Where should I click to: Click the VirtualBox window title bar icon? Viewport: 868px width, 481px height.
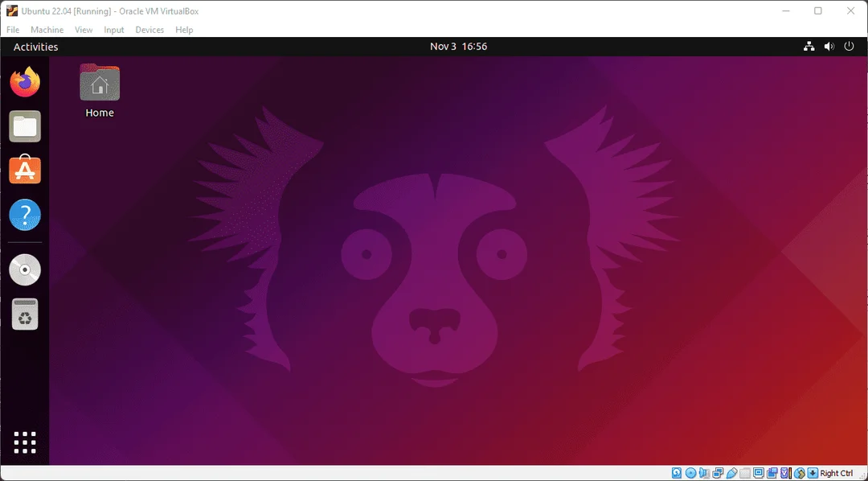12,11
